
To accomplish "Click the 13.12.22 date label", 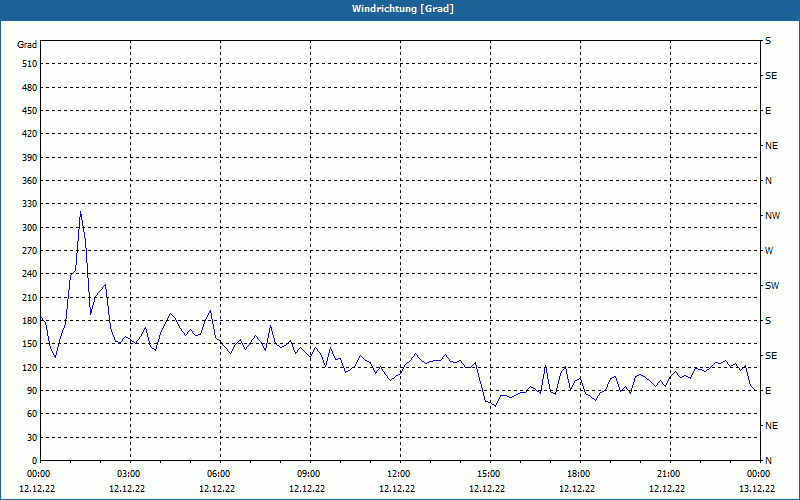I will [757, 489].
